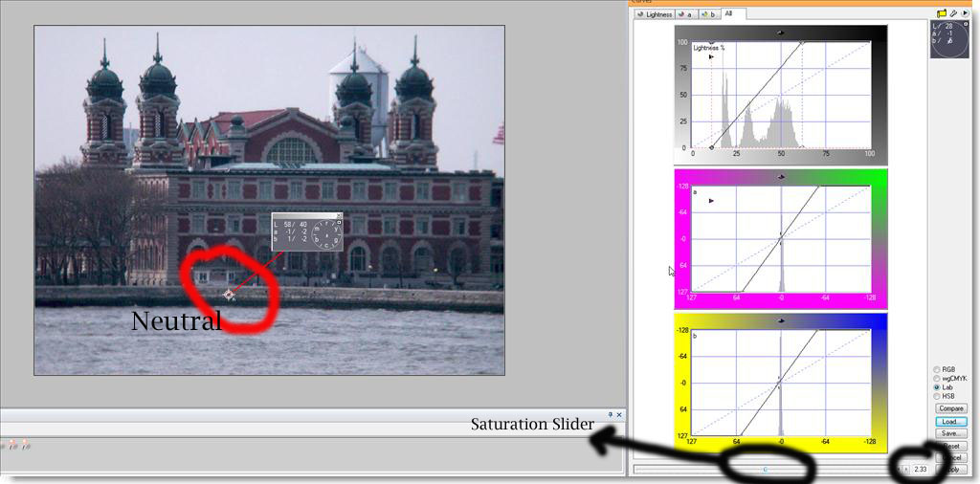Click the center control point of 'a' curve
This screenshot has width=980, height=484.
pyautogui.click(x=781, y=239)
